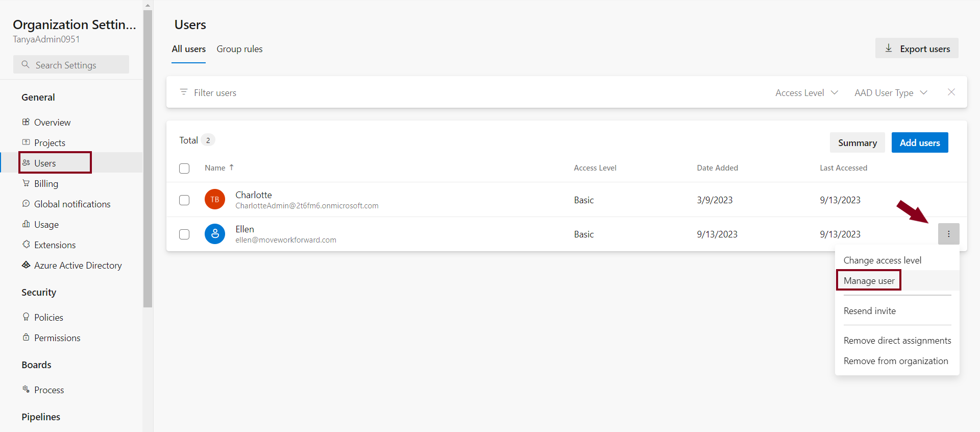Viewport: 980px width, 432px height.
Task: Choose Manage user from context menu
Action: click(869, 281)
